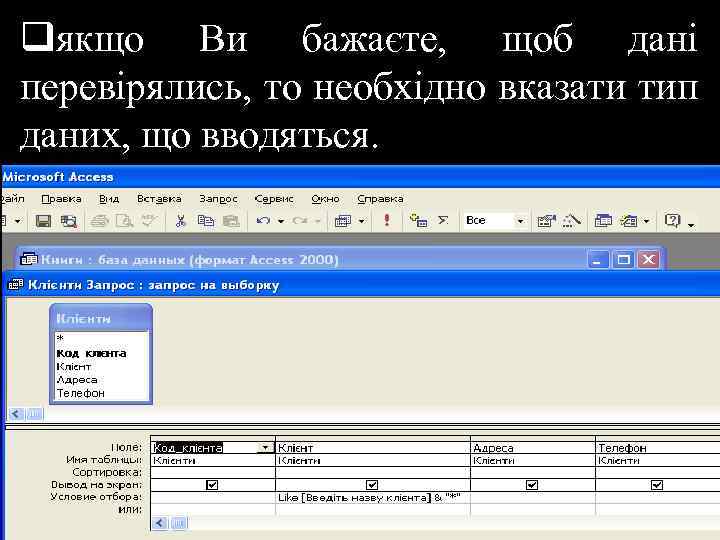The image size is (720, 540).
Task: Open the Вид menu
Action: [x=109, y=199]
